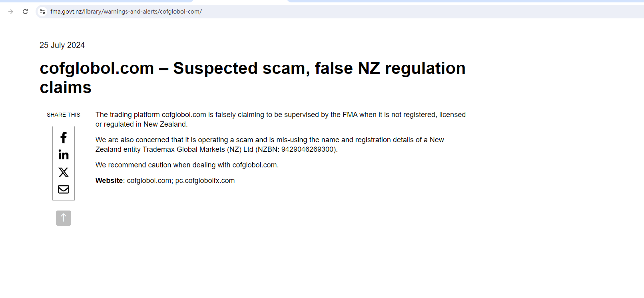
Task: Post this page to X
Action: point(64,172)
